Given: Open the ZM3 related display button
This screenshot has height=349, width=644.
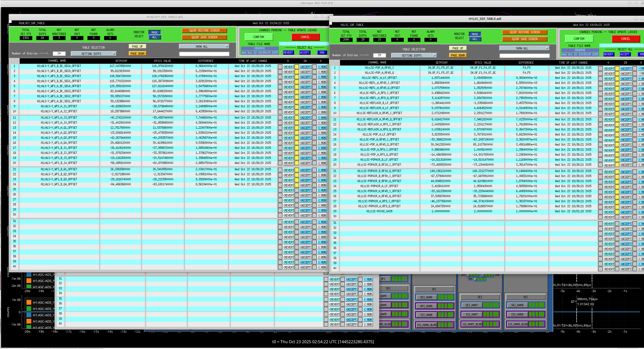Looking at the screenshot, I should click(x=468, y=275).
